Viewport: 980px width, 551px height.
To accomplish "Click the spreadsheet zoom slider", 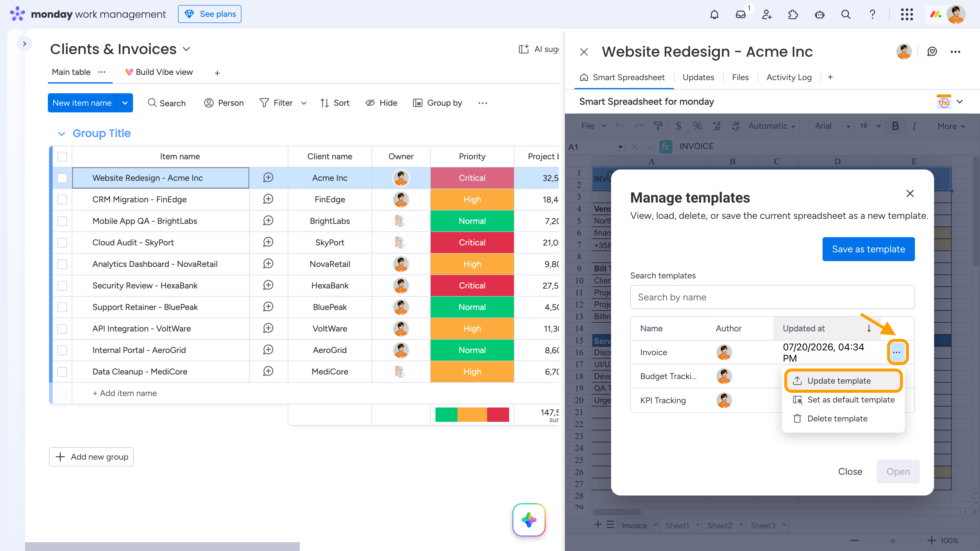I will pos(893,541).
